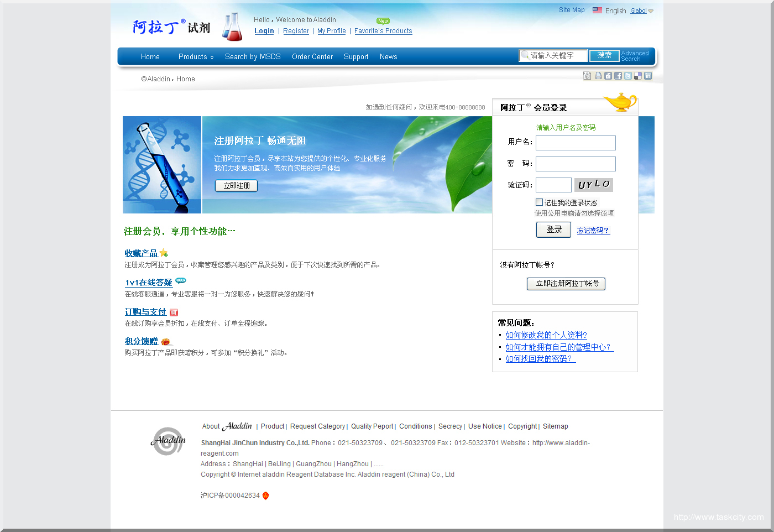Click the US flag language icon
The image size is (774, 532).
pyautogui.click(x=597, y=10)
